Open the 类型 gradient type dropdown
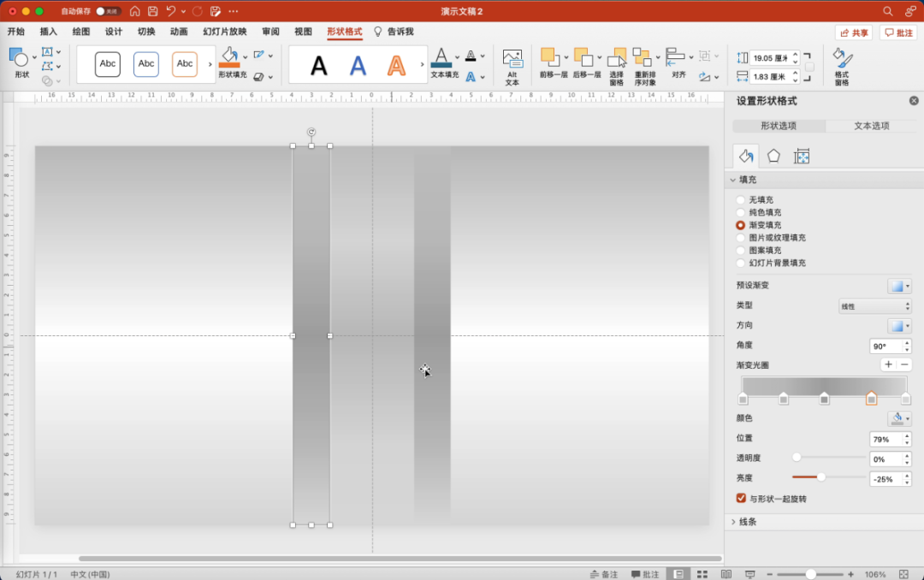The image size is (924, 580). pyautogui.click(x=874, y=305)
